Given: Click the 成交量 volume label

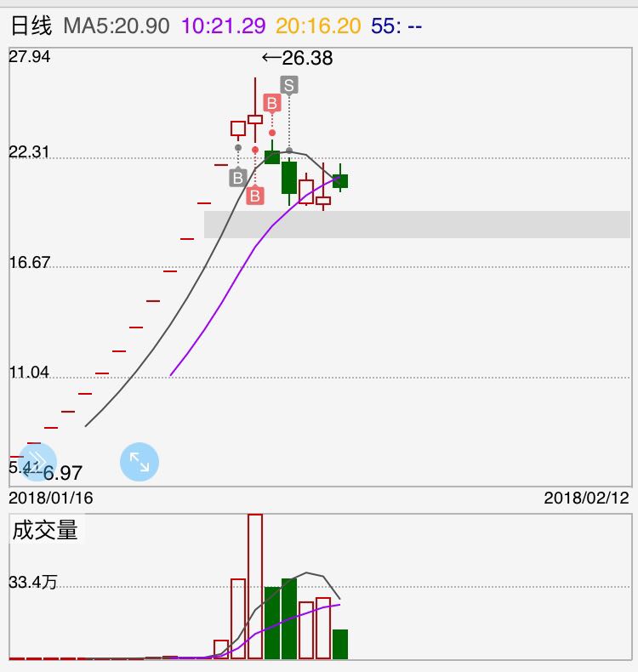Looking at the screenshot, I should 45,530.
